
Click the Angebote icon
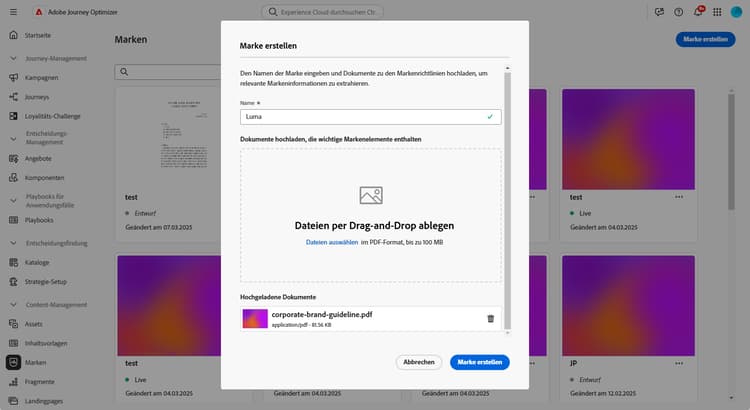13,158
